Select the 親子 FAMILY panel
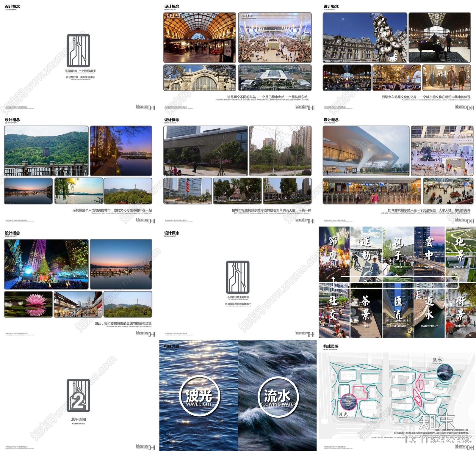Image resolution: width=476 pixels, height=451 pixels. click(x=398, y=254)
